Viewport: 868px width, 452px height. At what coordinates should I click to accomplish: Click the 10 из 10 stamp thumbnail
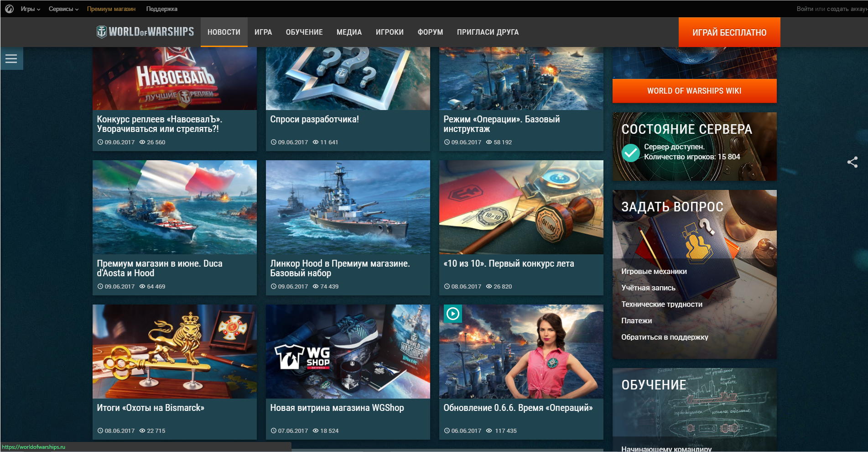(x=521, y=207)
